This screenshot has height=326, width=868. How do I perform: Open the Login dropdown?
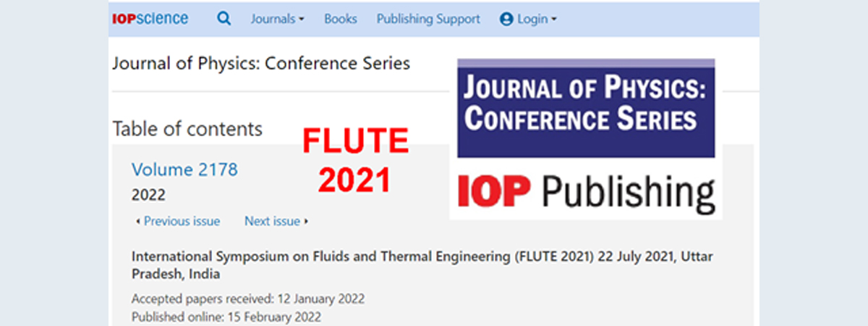tap(529, 20)
